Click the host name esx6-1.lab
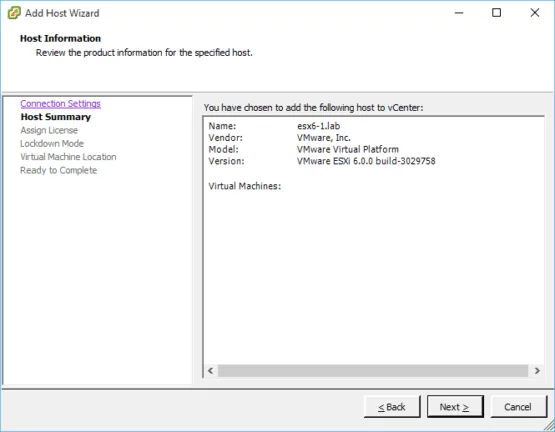 pos(319,126)
